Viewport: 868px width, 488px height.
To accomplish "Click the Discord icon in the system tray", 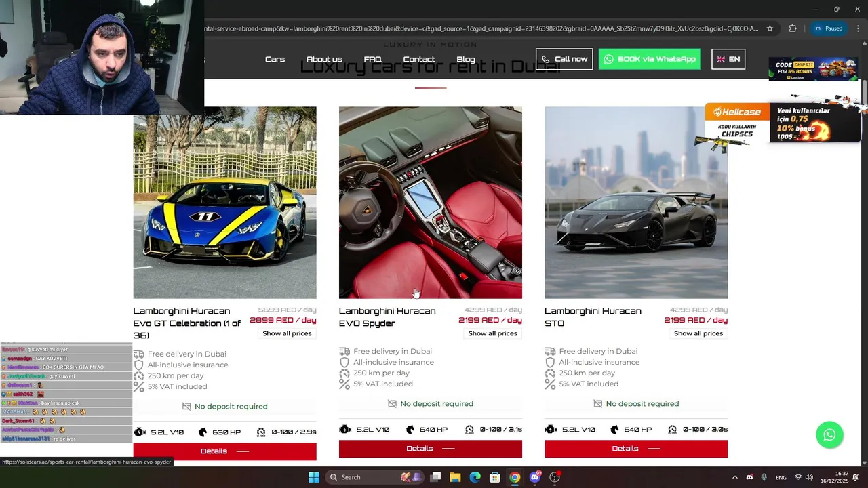I will [749, 477].
